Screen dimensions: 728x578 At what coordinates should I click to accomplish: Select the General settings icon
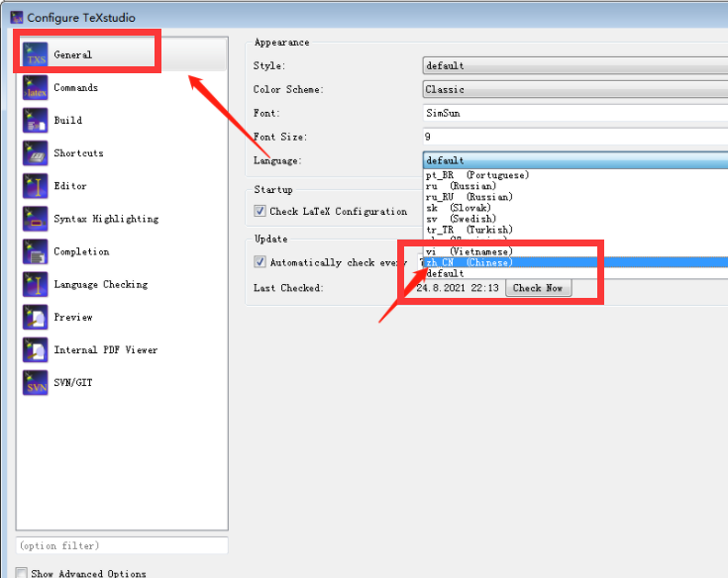point(36,55)
